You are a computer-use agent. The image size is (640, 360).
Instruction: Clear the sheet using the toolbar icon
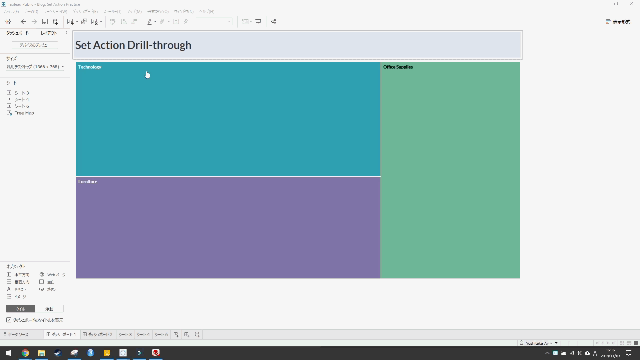(x=94, y=22)
